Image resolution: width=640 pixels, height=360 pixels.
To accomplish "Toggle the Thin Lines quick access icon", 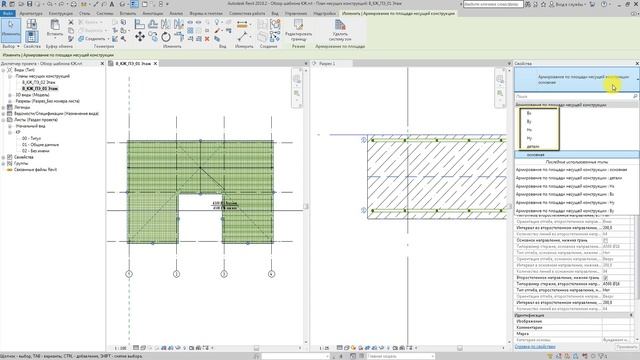I will pyautogui.click(x=134, y=4).
